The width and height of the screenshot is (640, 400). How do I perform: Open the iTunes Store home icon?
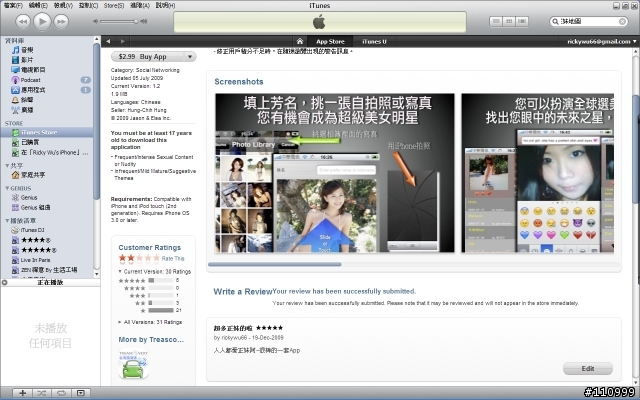pos(300,41)
